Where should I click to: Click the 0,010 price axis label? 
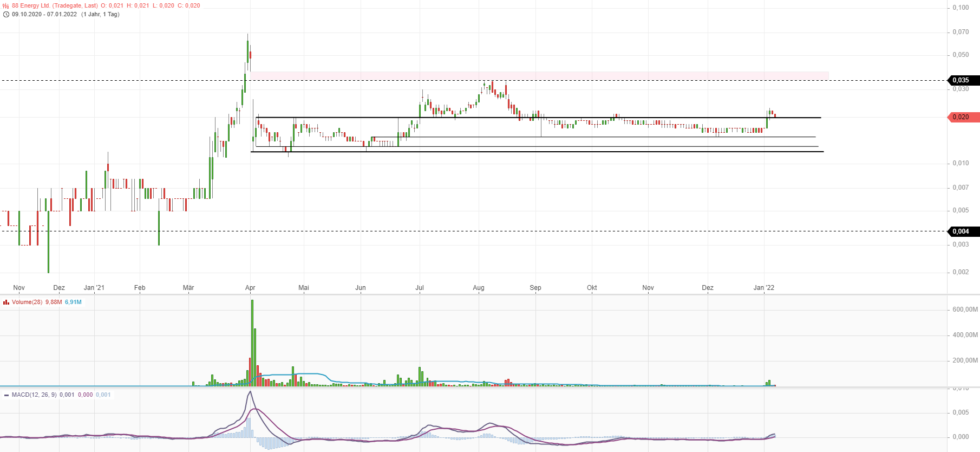coord(961,163)
